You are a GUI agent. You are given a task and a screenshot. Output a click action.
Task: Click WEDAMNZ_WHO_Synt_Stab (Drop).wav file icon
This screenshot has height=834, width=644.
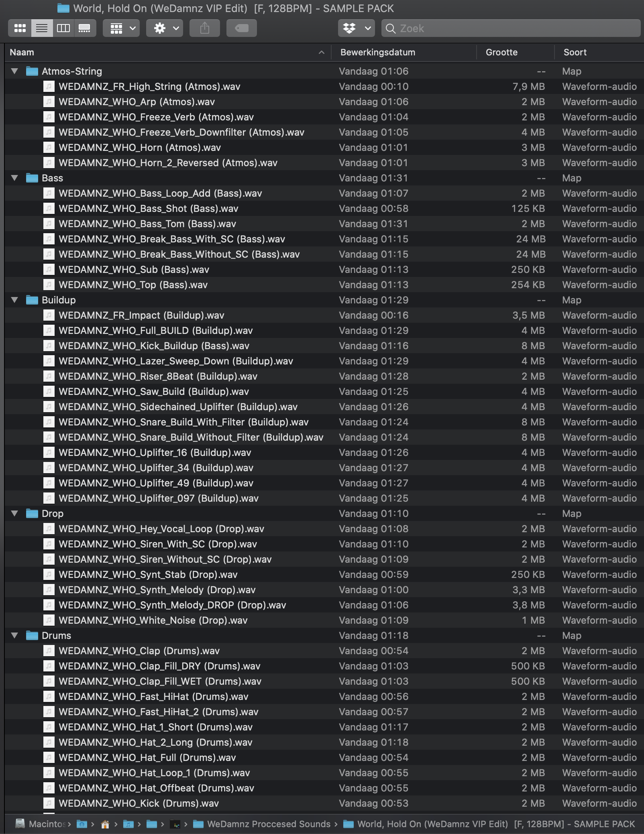(x=49, y=574)
